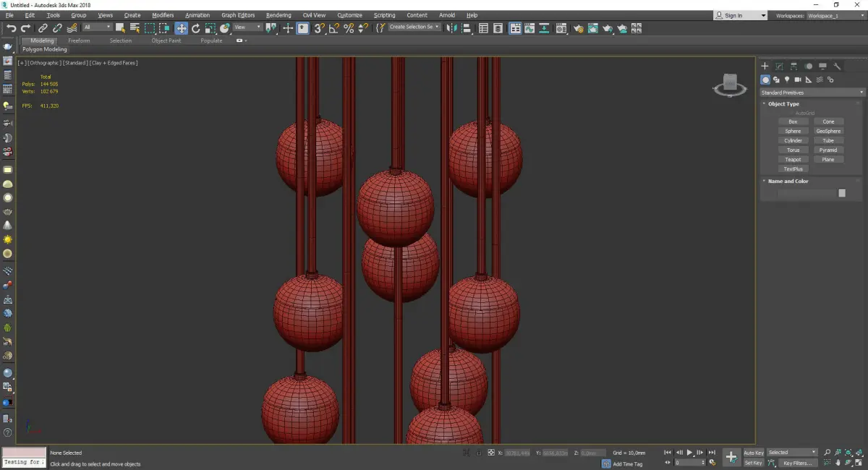Viewport: 868px width, 470px height.
Task: Click the X coordinate input field
Action: tap(518, 453)
